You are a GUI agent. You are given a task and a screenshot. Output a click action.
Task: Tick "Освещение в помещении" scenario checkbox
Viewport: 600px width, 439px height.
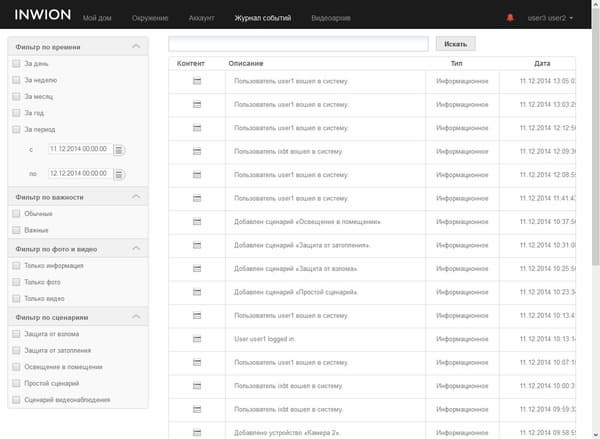16,367
